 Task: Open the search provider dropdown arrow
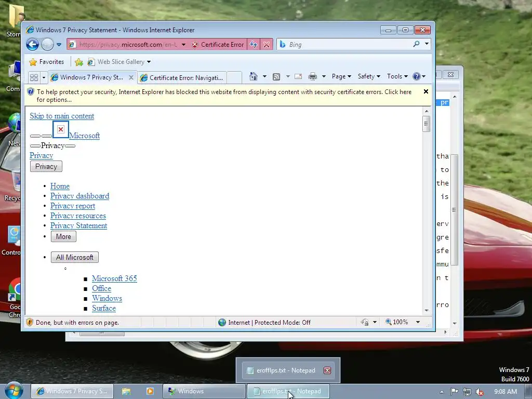click(427, 44)
